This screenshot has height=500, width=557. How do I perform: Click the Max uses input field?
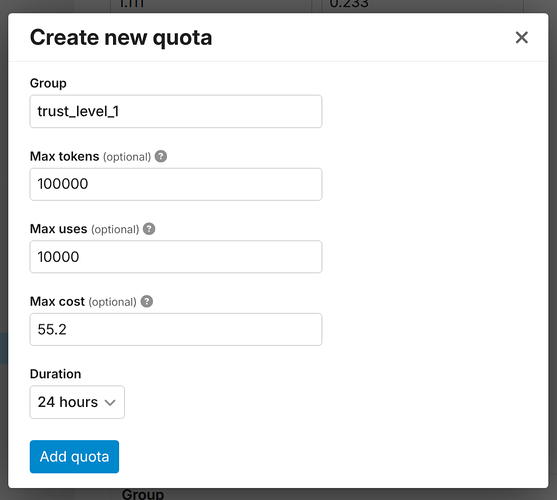pos(176,257)
